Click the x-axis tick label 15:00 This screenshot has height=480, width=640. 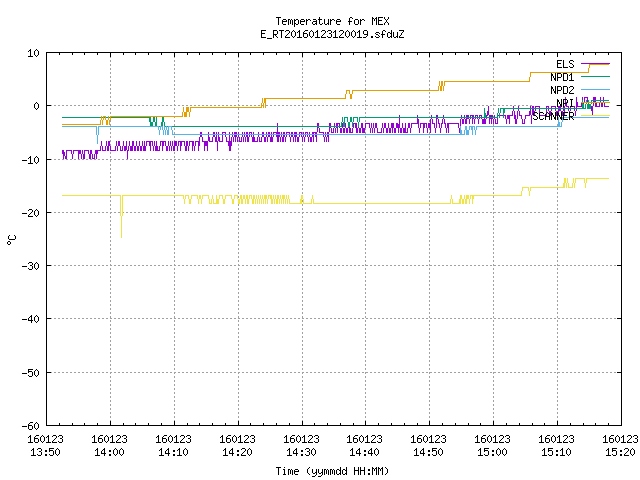[493, 452]
